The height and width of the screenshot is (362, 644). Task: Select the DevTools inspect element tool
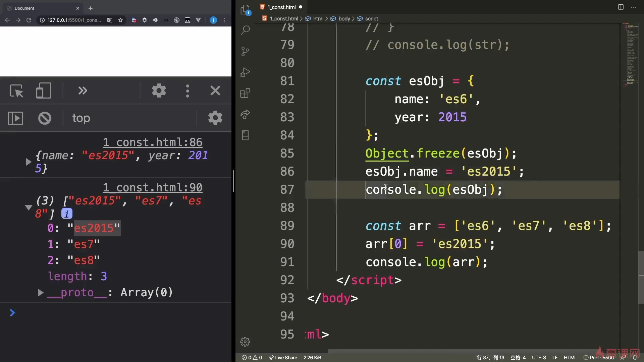pos(16,91)
